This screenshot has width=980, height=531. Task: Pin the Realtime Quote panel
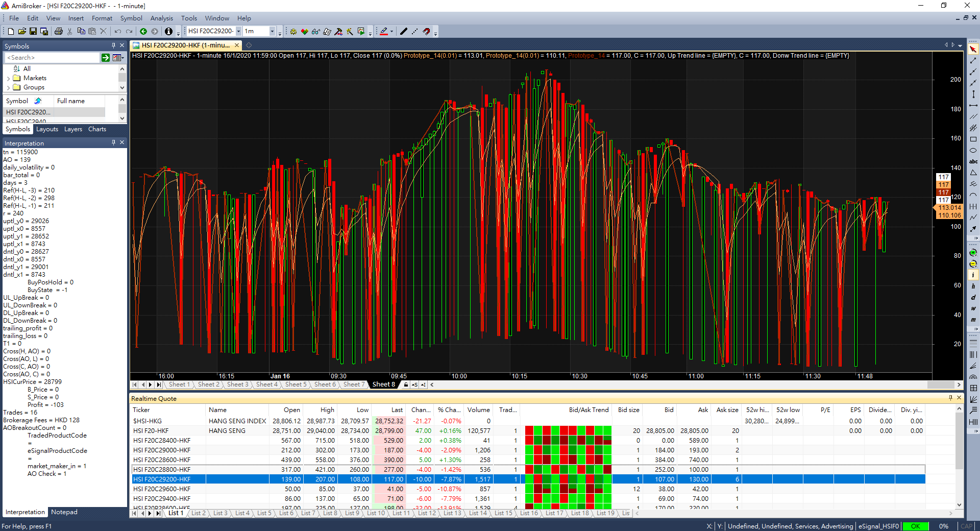click(950, 398)
